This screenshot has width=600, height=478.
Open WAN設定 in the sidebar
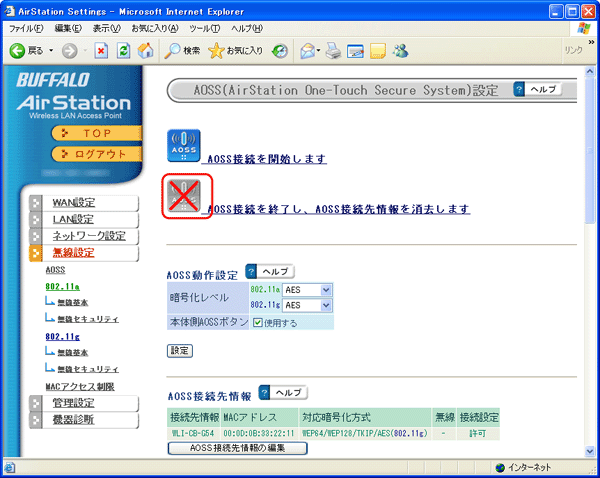click(x=73, y=202)
